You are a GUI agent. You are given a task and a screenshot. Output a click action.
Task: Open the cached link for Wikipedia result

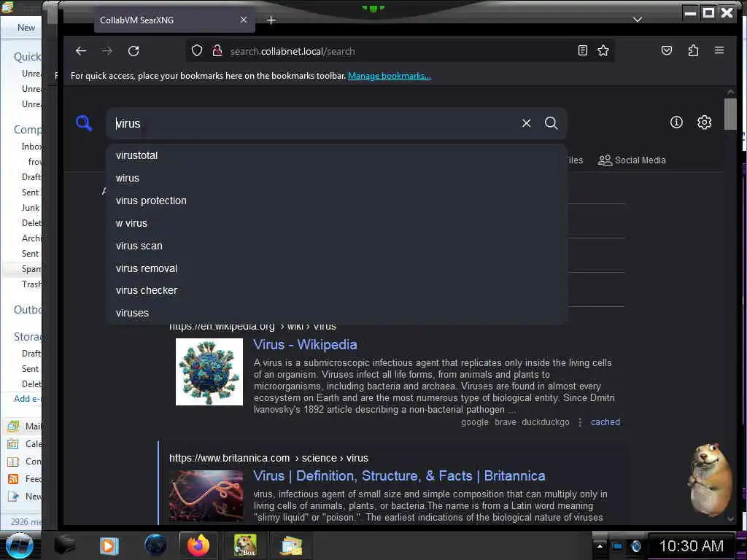605,422
